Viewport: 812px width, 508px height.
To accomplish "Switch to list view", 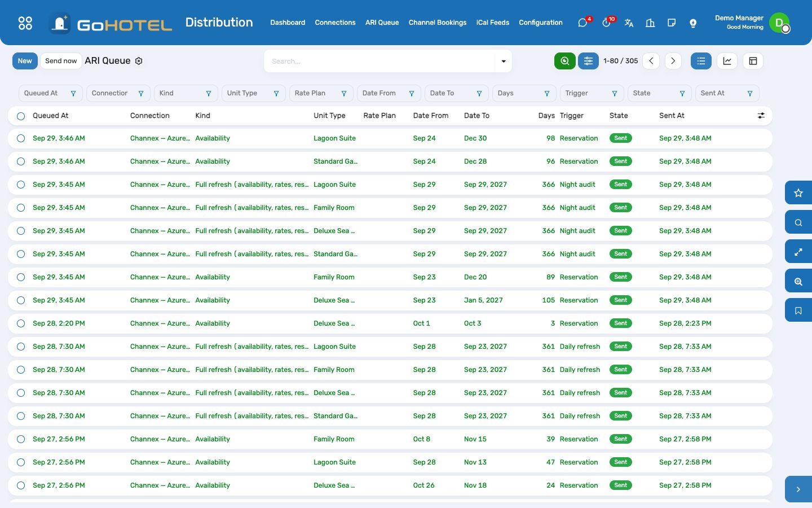I will pos(701,61).
